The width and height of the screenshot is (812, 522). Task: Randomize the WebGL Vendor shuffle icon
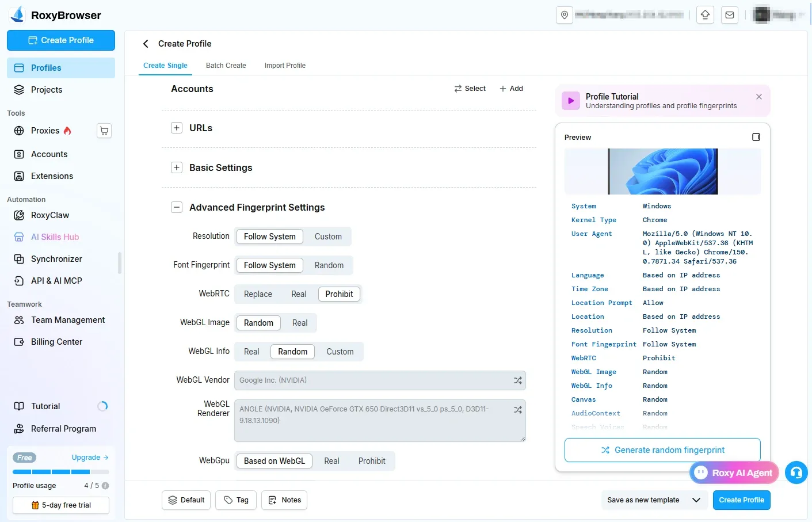coord(517,380)
